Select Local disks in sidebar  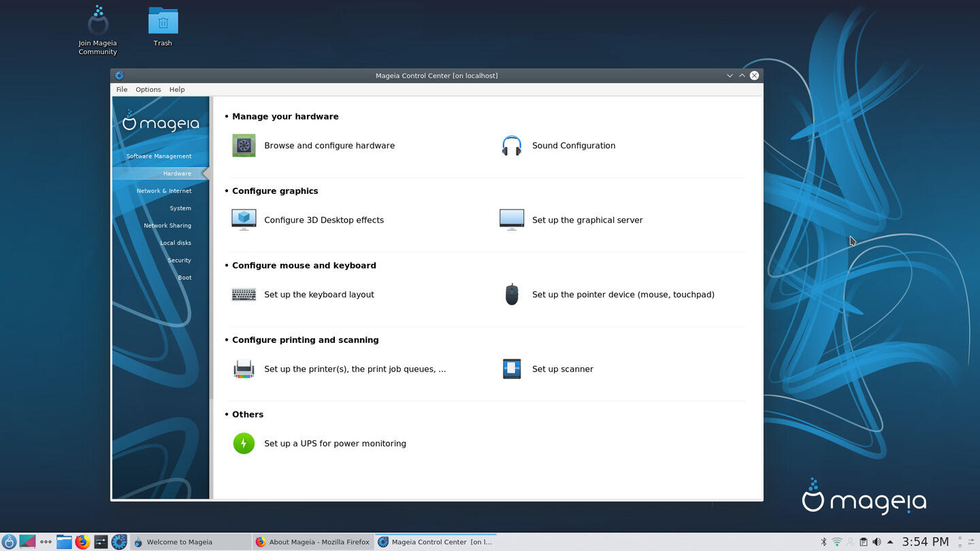click(176, 243)
